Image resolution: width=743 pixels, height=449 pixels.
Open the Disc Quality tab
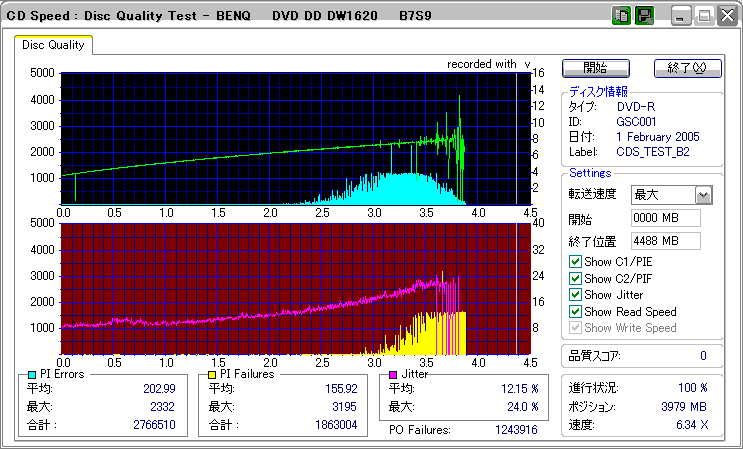click(x=53, y=45)
